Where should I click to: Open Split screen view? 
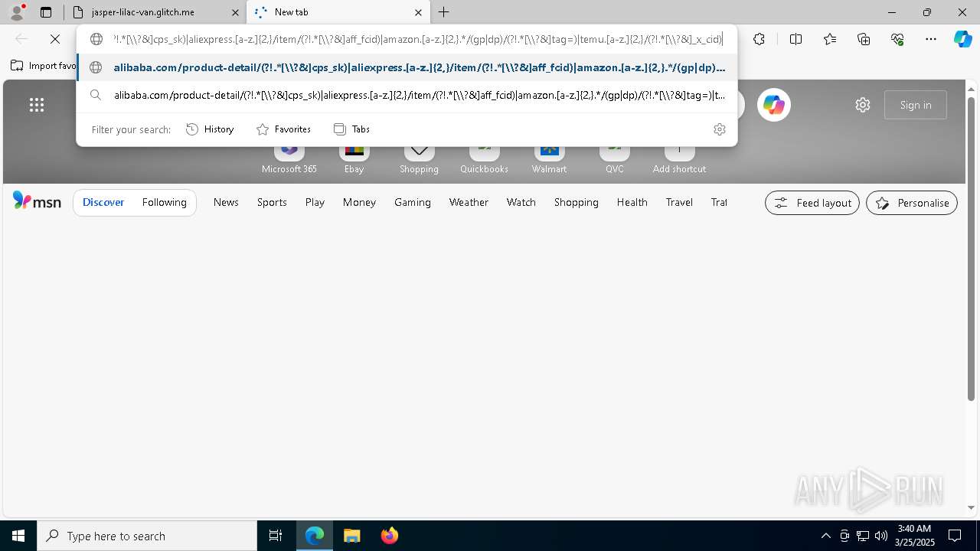(795, 39)
